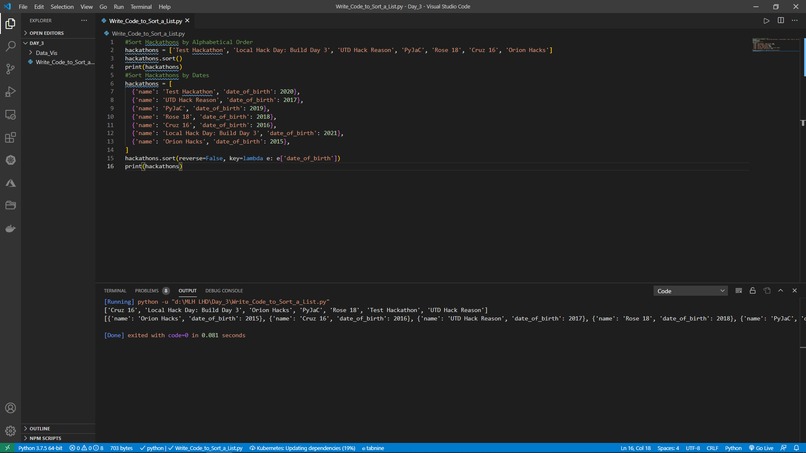Click Kubernetes updating dependencies status

point(303,448)
